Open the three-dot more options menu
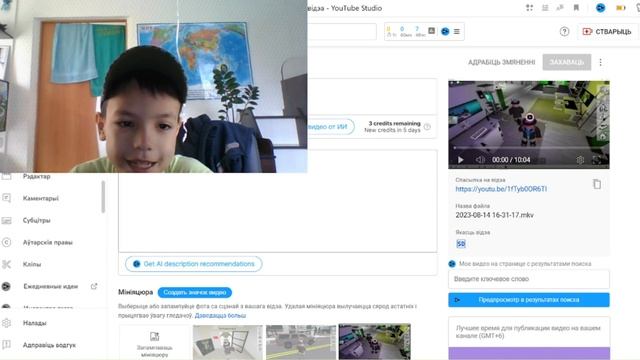 pos(600,62)
